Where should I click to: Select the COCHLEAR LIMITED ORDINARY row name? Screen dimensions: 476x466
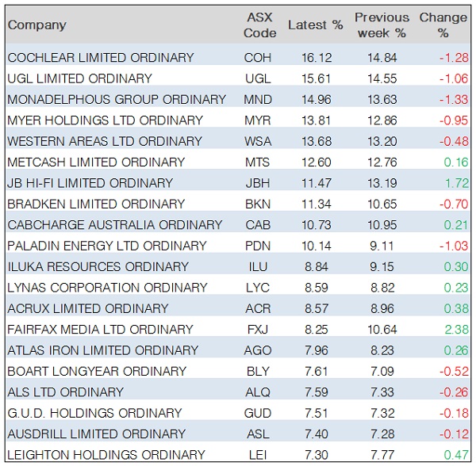tap(101, 58)
